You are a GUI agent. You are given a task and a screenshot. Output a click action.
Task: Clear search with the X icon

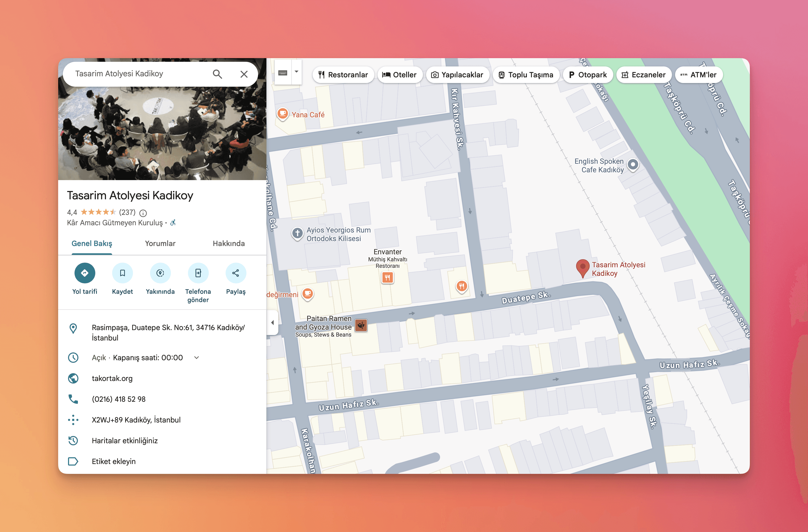244,74
